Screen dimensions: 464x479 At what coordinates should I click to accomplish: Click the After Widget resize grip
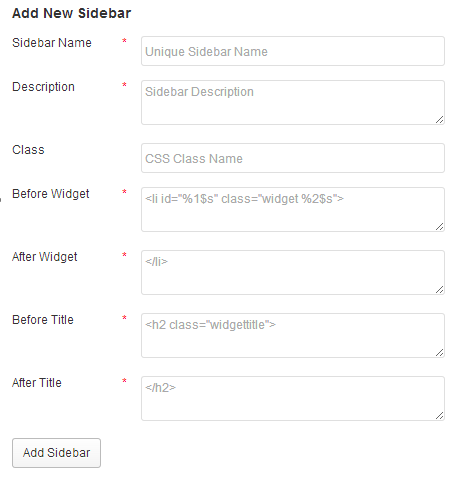(x=439, y=290)
